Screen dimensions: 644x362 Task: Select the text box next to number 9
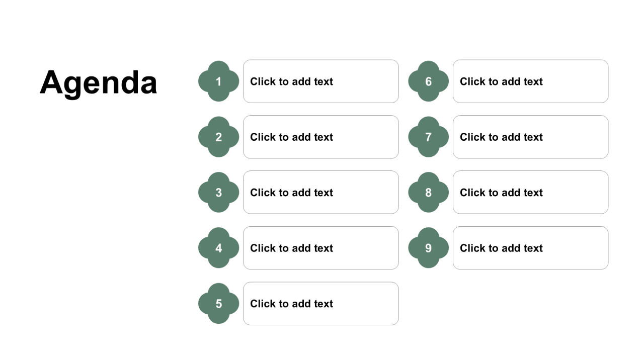click(x=531, y=248)
